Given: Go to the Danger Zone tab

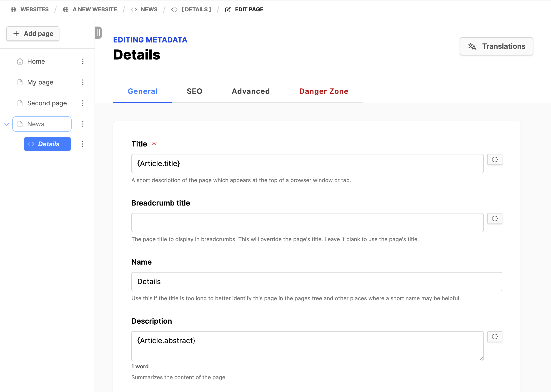Looking at the screenshot, I should coord(323,91).
